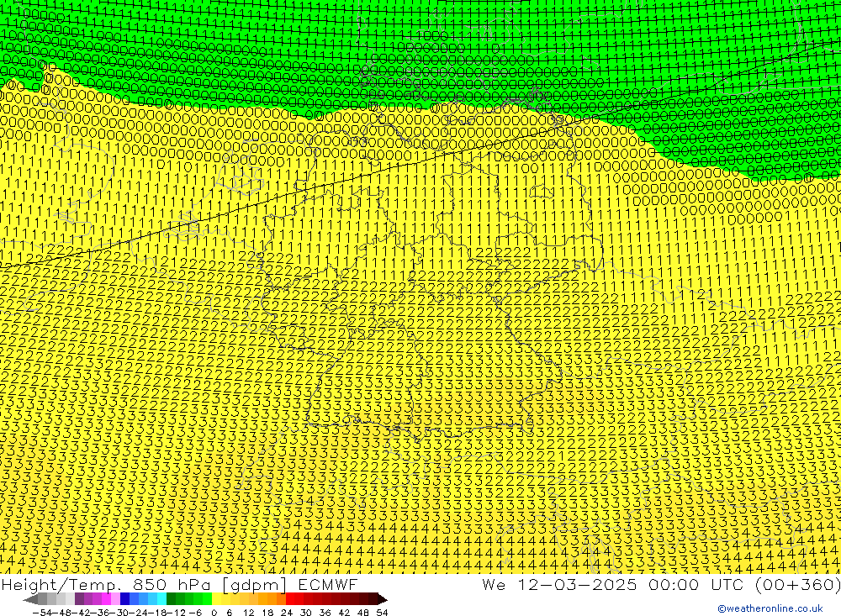
Task: Click the '-6' legend label
Action: click(195, 613)
